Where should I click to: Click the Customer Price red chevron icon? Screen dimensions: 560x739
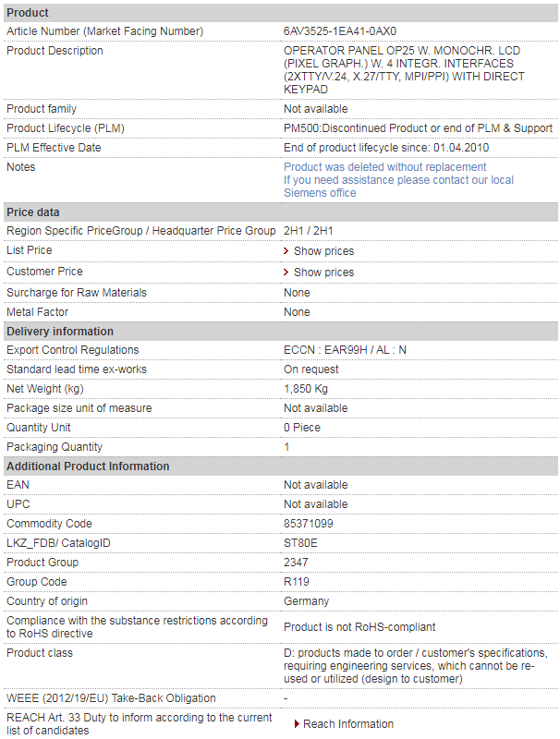286,272
